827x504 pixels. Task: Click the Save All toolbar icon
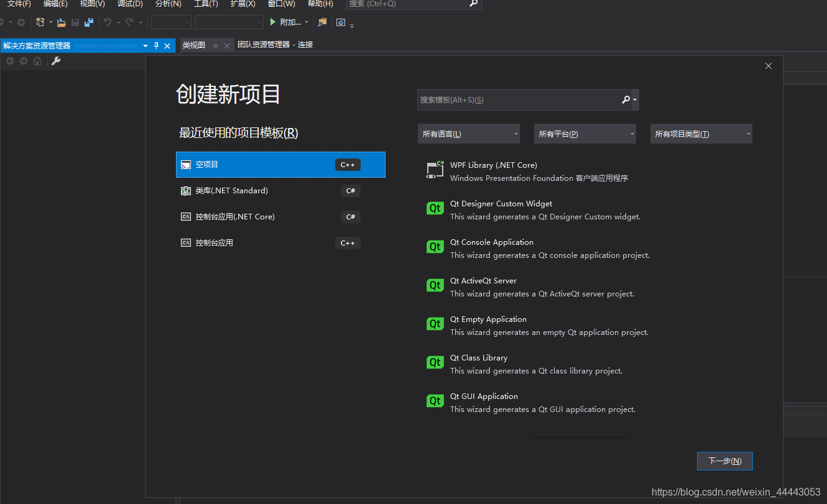point(90,22)
